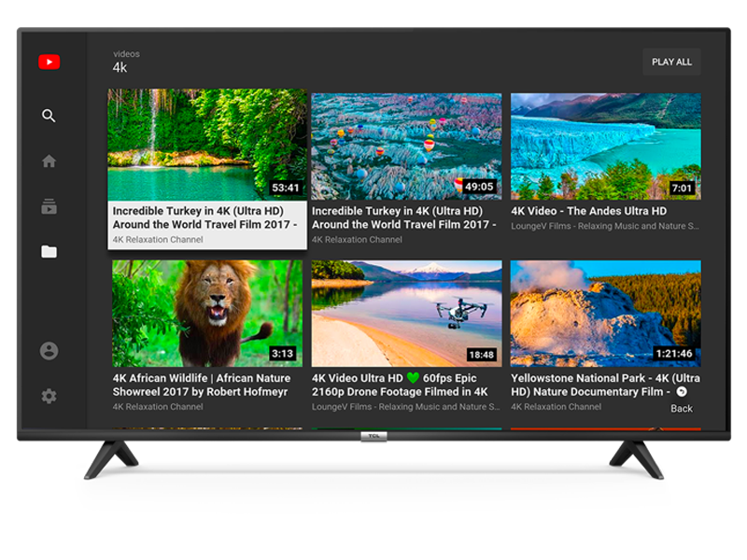Open the Subscriptions icon

pos(48,207)
